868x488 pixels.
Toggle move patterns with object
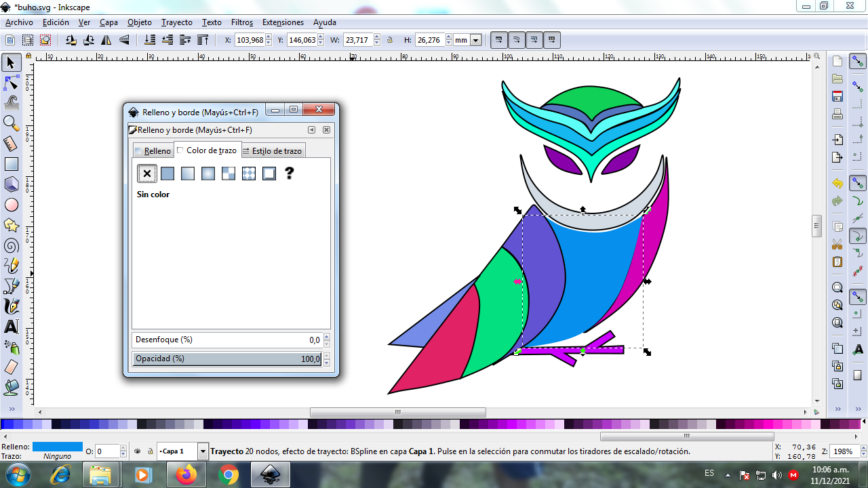[551, 40]
